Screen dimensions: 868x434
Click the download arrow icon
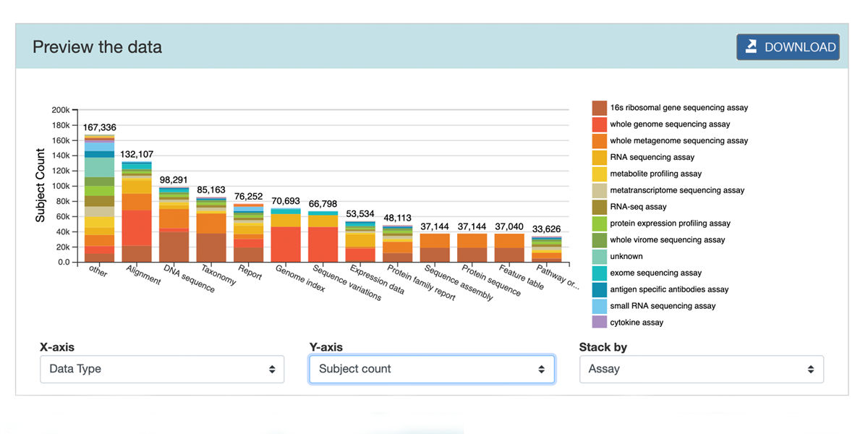752,47
